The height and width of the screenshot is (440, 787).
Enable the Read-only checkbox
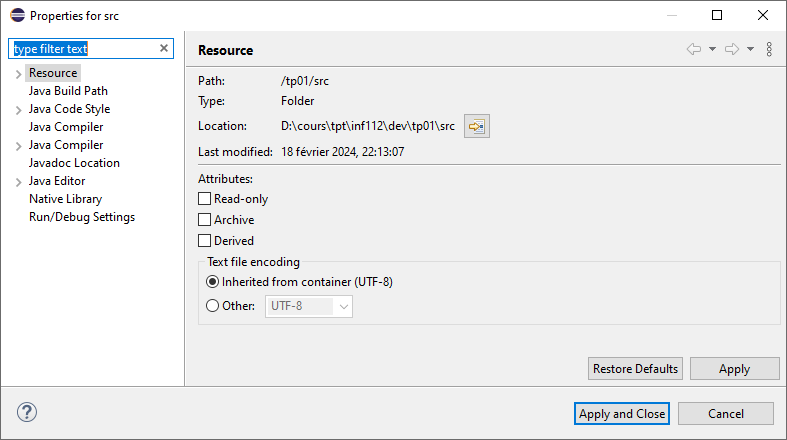point(205,199)
